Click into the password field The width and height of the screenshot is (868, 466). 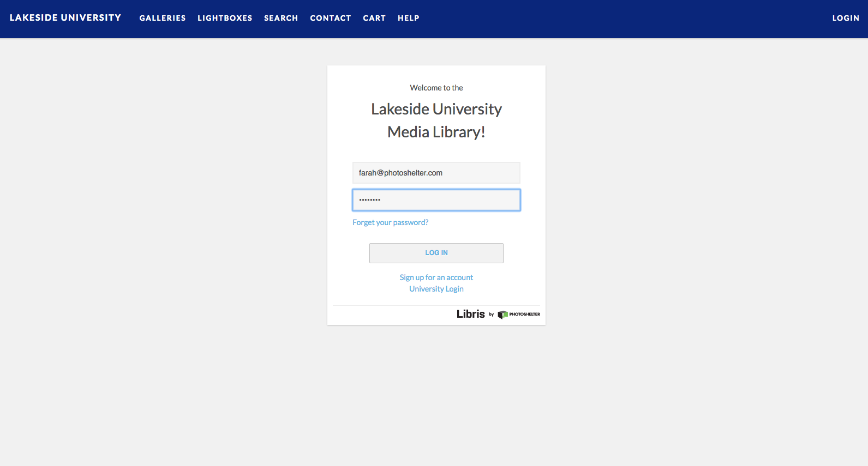[436, 200]
